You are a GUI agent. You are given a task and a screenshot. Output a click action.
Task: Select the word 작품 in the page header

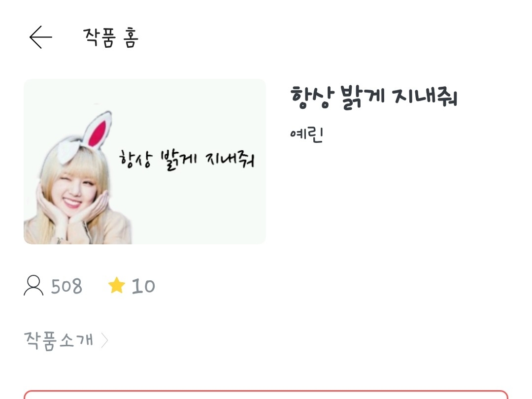pyautogui.click(x=100, y=37)
